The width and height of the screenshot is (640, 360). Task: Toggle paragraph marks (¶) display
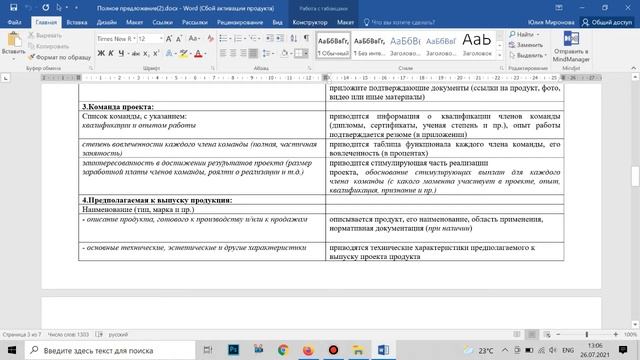[306, 38]
